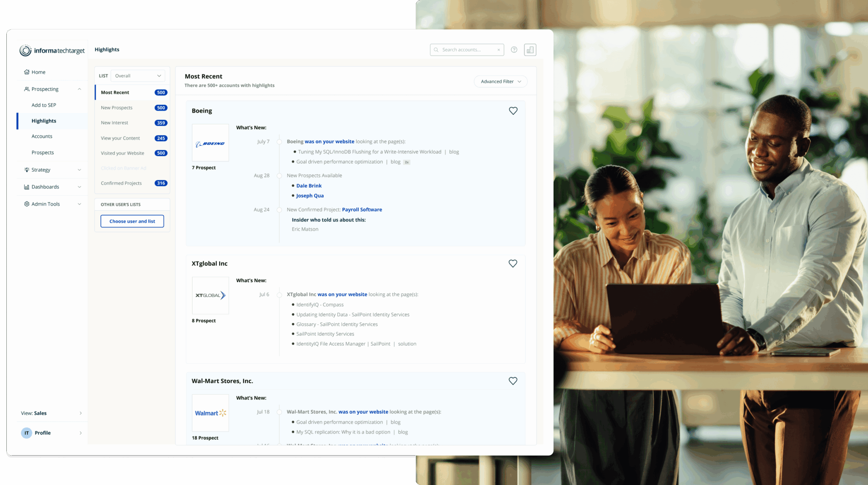
Task: Select Confirmed Projects list
Action: [132, 183]
